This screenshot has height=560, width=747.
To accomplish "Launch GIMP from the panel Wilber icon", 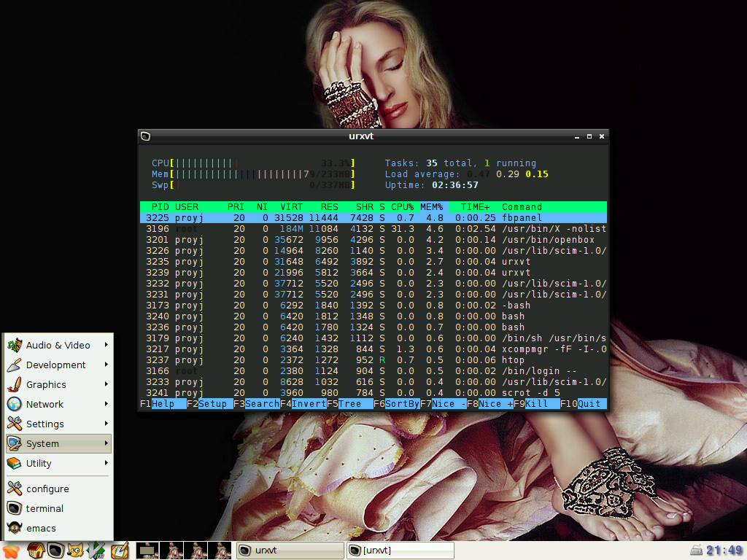I will [x=76, y=551].
